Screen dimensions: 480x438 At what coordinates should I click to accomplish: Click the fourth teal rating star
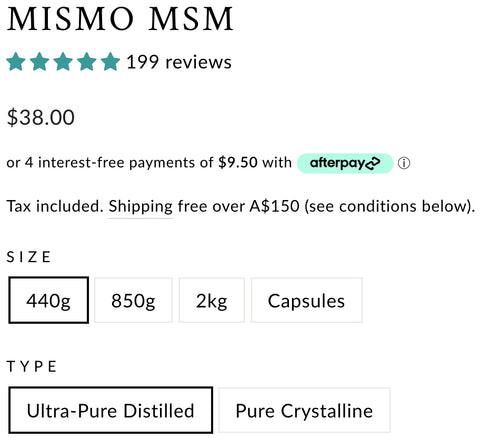click(x=87, y=62)
